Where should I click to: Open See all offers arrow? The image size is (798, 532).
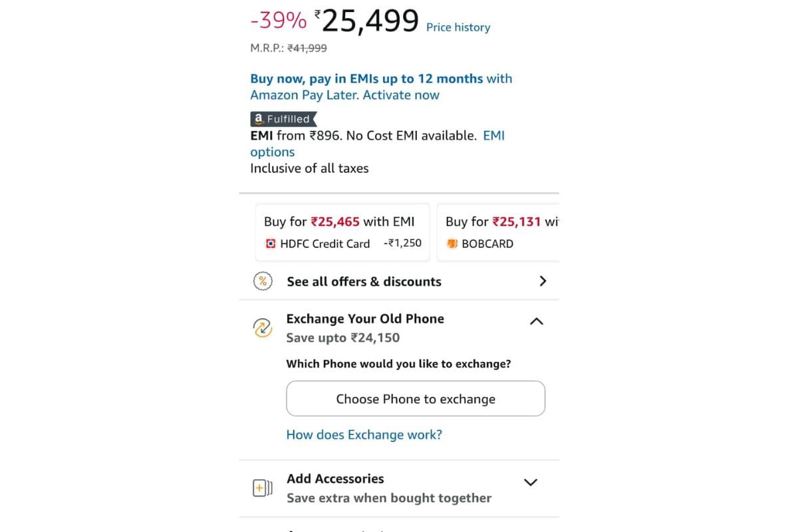[x=543, y=281]
